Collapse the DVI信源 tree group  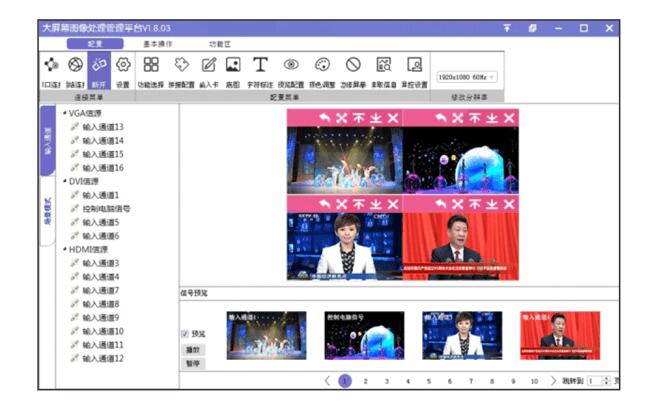63,181
